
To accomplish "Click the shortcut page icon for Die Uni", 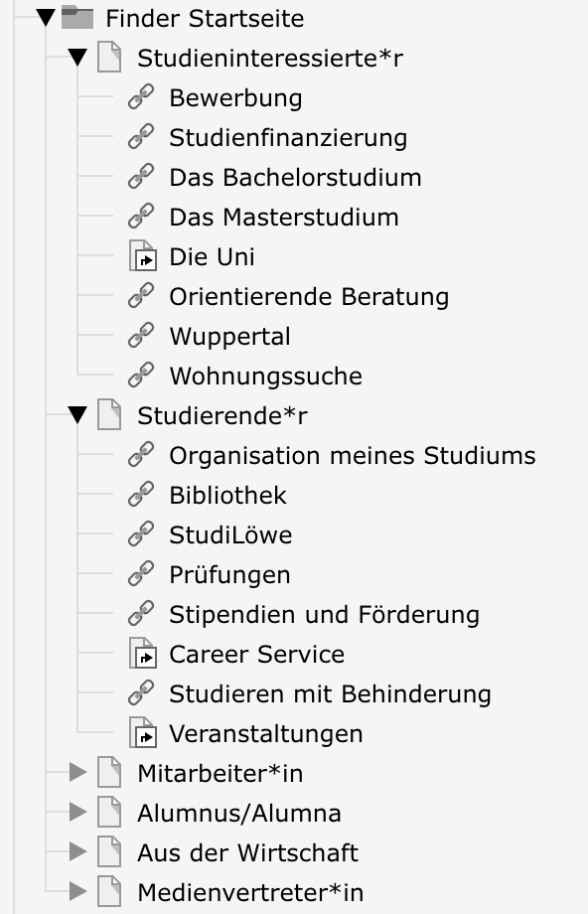I will [x=142, y=256].
